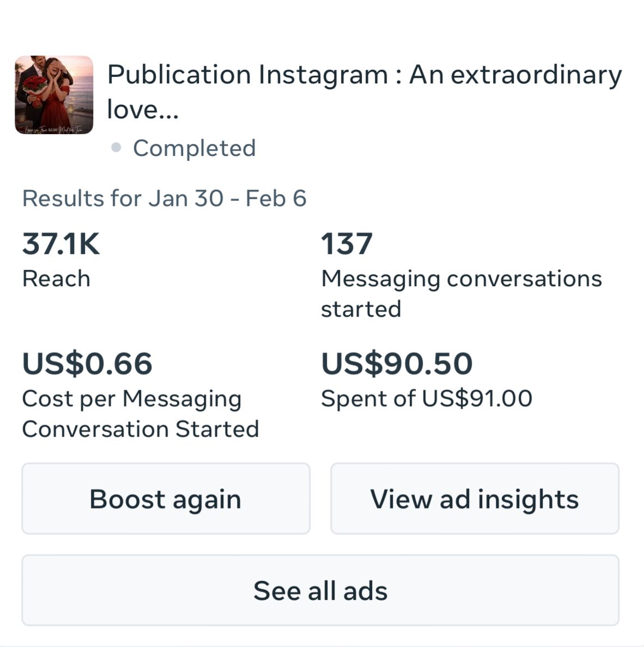Click the word 'extraordinary' in the title
Image resolution: width=644 pixels, height=647 pixels.
536,75
